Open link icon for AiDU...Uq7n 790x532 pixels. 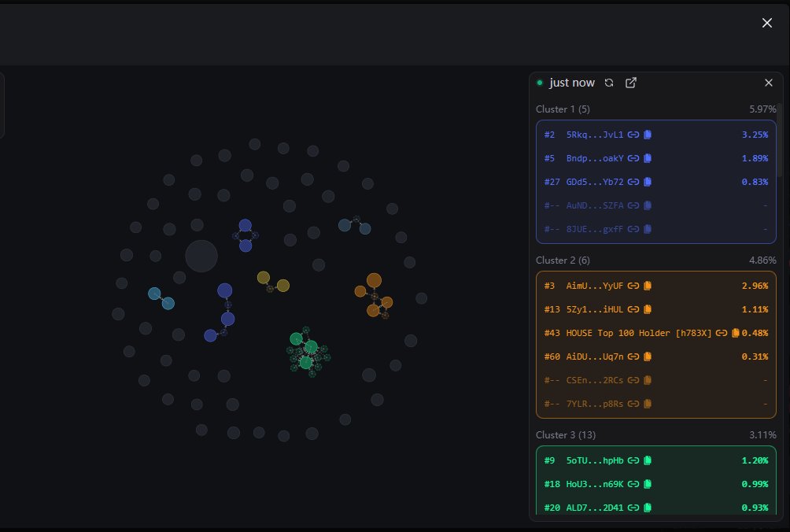(x=633, y=357)
